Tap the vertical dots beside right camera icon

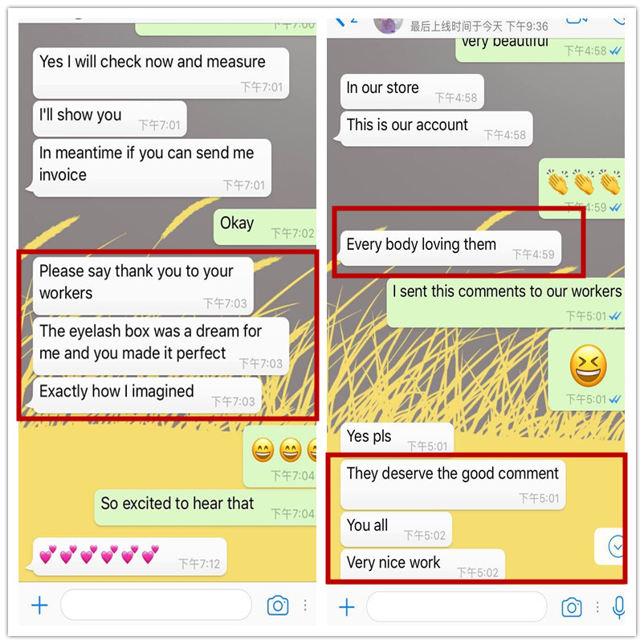(x=597, y=607)
